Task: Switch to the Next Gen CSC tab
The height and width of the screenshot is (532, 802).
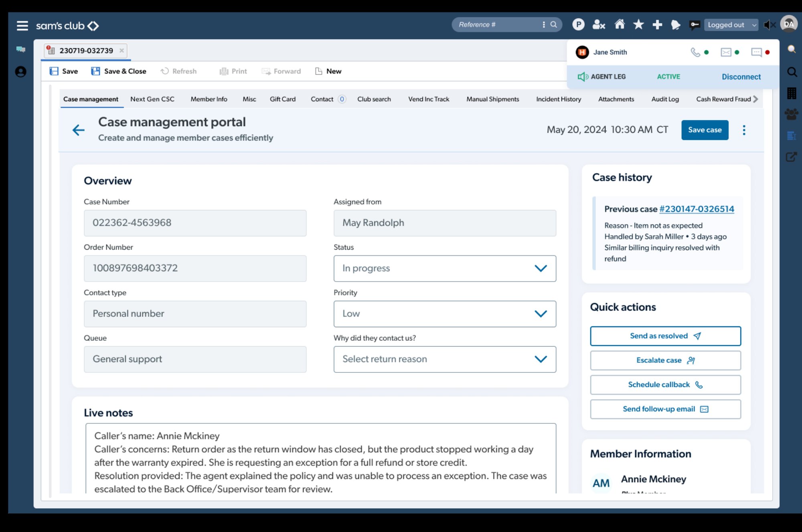Action: point(152,99)
